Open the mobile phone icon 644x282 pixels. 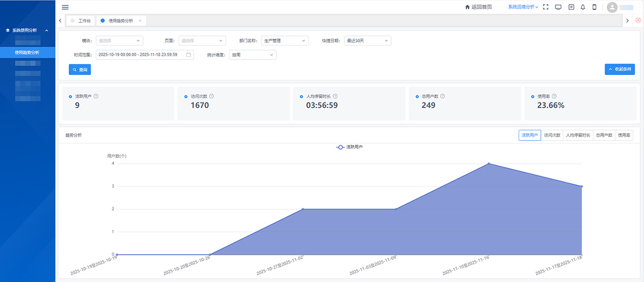594,7
